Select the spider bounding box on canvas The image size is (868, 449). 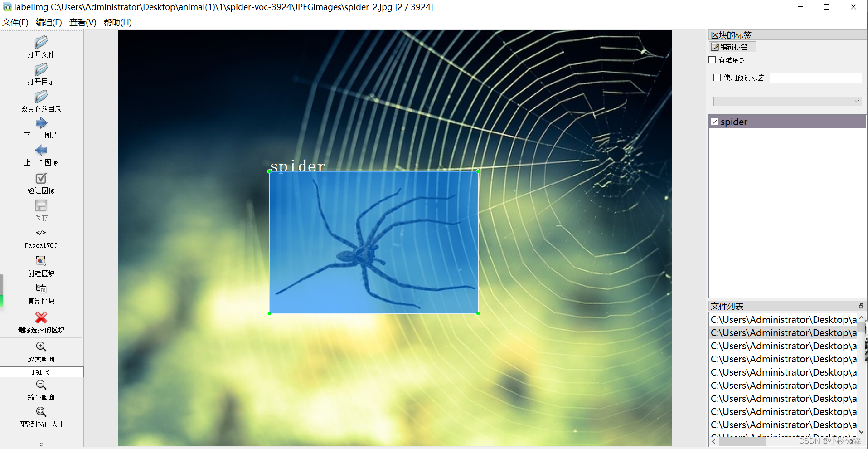coord(374,242)
